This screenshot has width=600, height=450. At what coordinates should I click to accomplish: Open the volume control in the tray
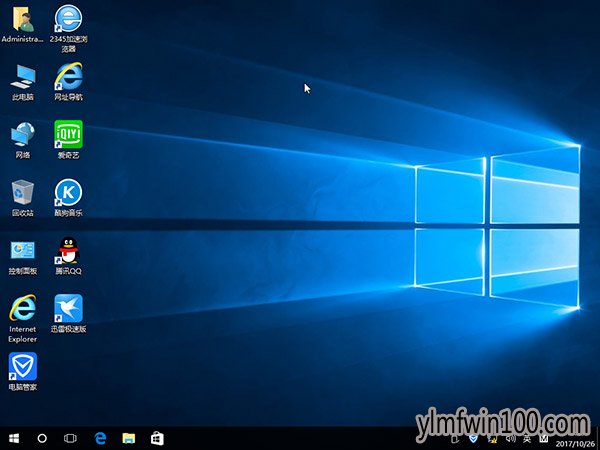coord(511,439)
